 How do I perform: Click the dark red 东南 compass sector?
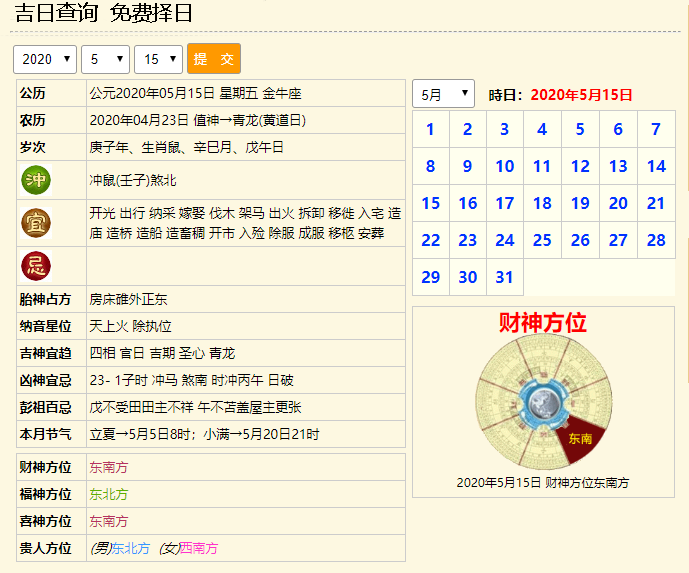click(581, 441)
